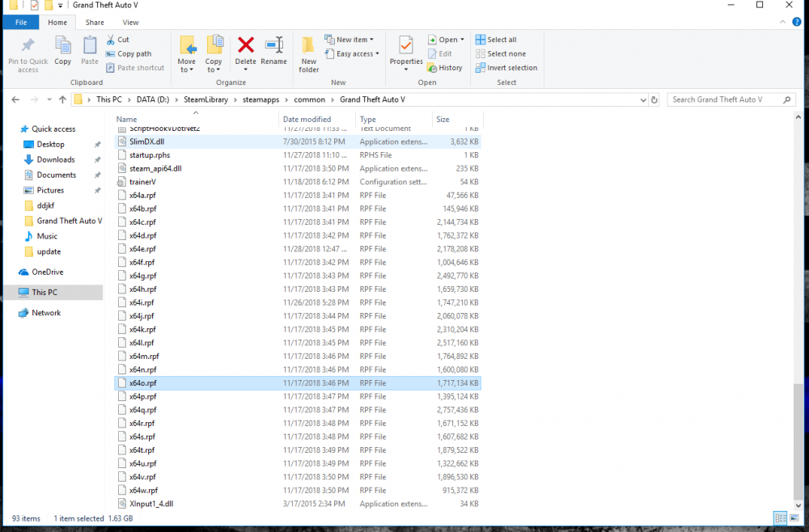Click the Delete red X icon

(x=246, y=45)
